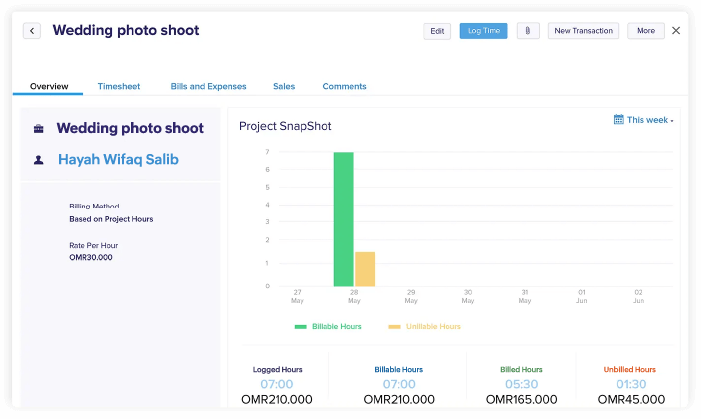Screen dimensions: 701x419
Task: Switch to the Overview tab
Action: [49, 86]
